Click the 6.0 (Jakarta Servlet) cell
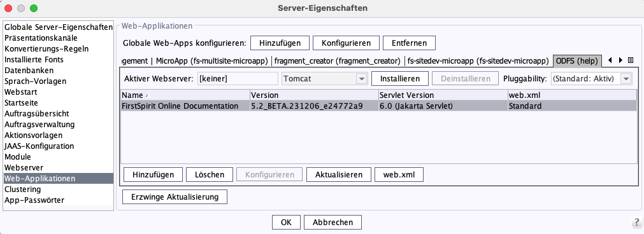Screen dimensions: 644x234 coord(443,106)
